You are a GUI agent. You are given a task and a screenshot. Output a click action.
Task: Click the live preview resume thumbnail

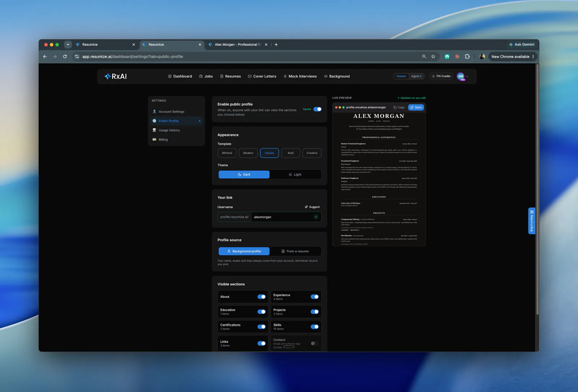tap(379, 179)
